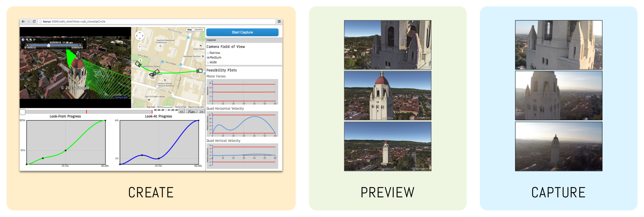Viewport: 644px width, 217px height.
Task: Click the map pan control circle
Action: pos(140,35)
